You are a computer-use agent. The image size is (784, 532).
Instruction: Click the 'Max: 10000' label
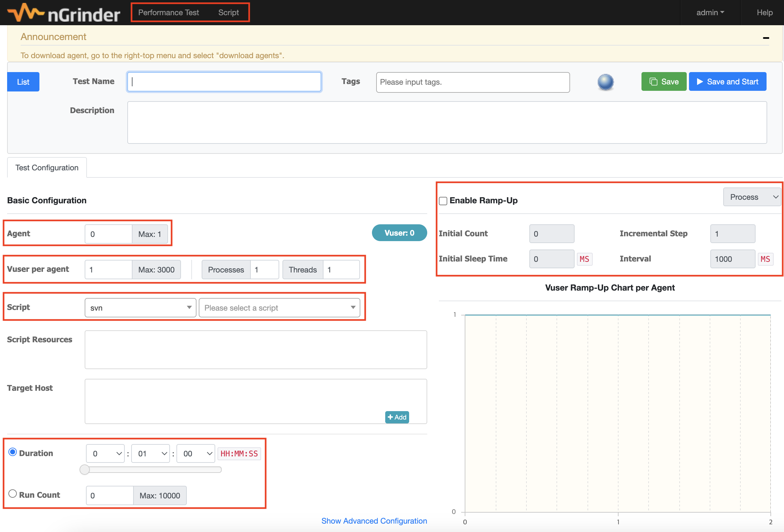[x=160, y=495]
